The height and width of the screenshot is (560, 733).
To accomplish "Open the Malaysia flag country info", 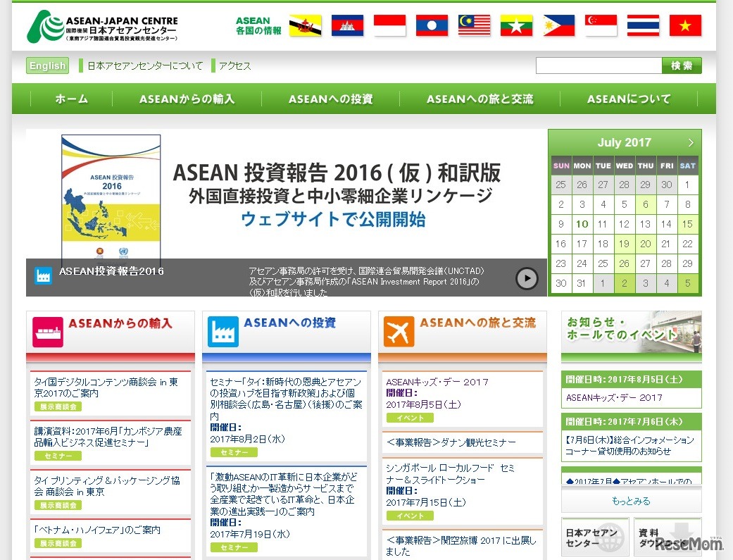I will [x=474, y=25].
